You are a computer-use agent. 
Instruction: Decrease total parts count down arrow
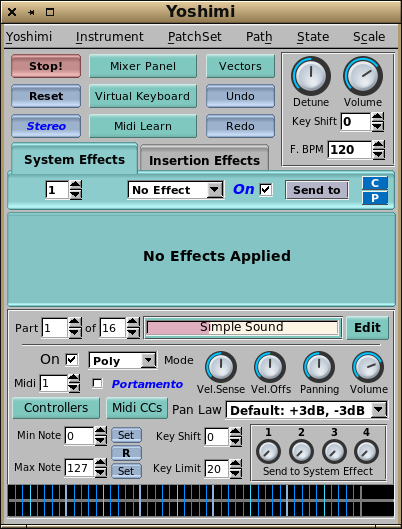133,333
